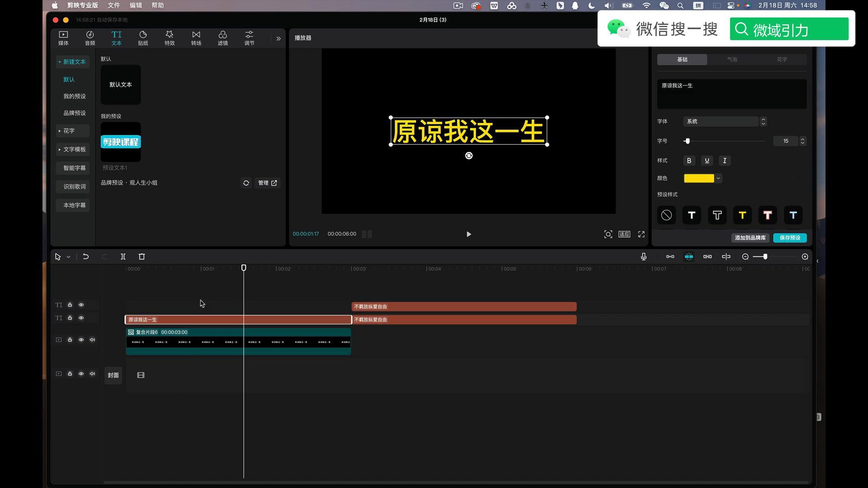The height and width of the screenshot is (488, 868).
Task: Click the trash delete icon in the timeline toolbar
Action: [142, 257]
